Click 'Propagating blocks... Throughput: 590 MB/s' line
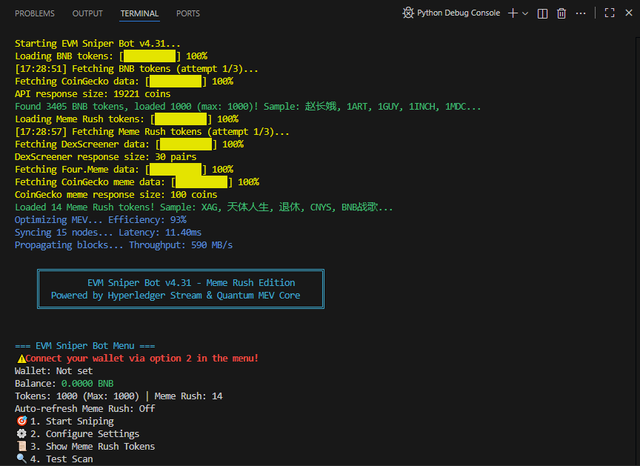This screenshot has width=640, height=466. 124,245
